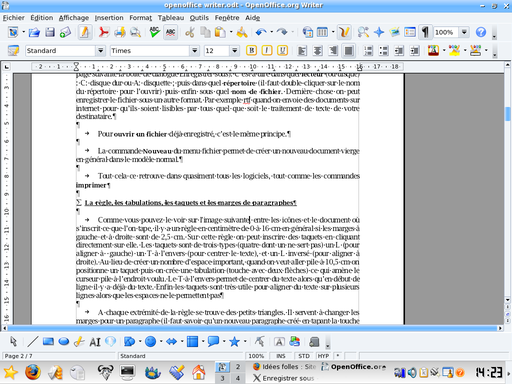Expand the font size 12 dropdown
Viewport: 512px width, 384px height.
point(235,51)
